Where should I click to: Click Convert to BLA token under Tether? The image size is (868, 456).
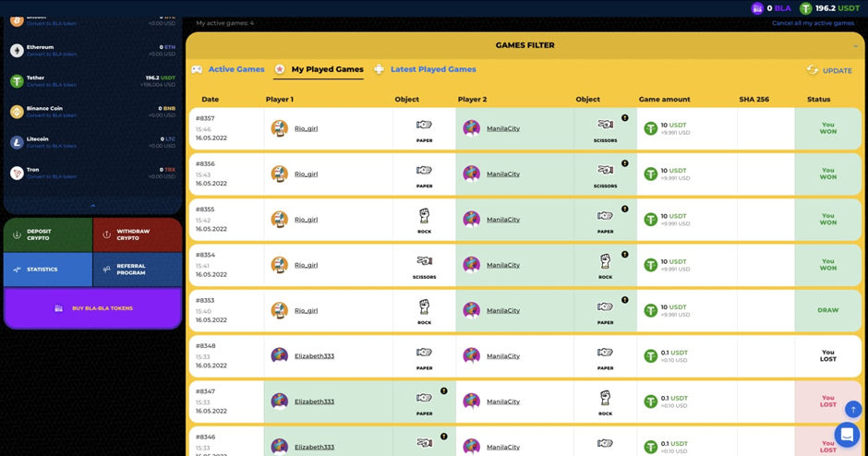(x=52, y=85)
